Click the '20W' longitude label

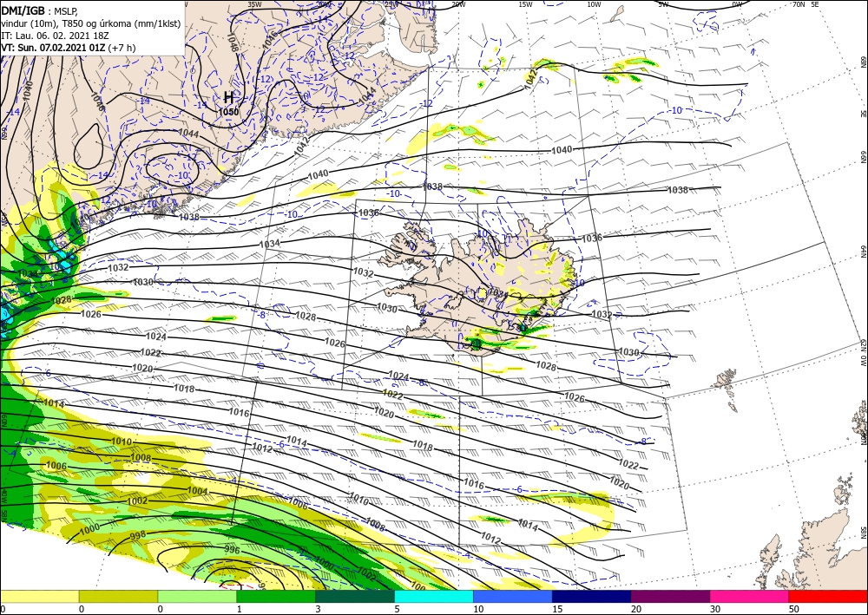(x=458, y=4)
